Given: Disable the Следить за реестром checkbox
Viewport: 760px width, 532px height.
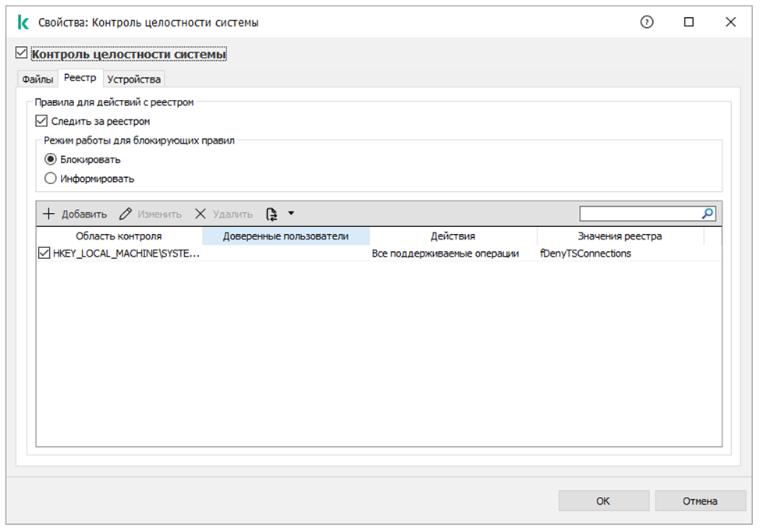Looking at the screenshot, I should tap(42, 121).
